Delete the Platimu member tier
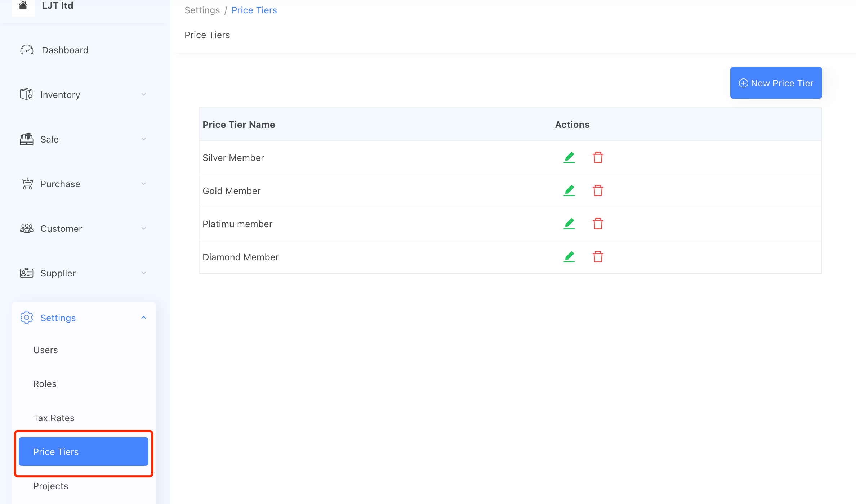This screenshot has height=504, width=856. click(597, 224)
